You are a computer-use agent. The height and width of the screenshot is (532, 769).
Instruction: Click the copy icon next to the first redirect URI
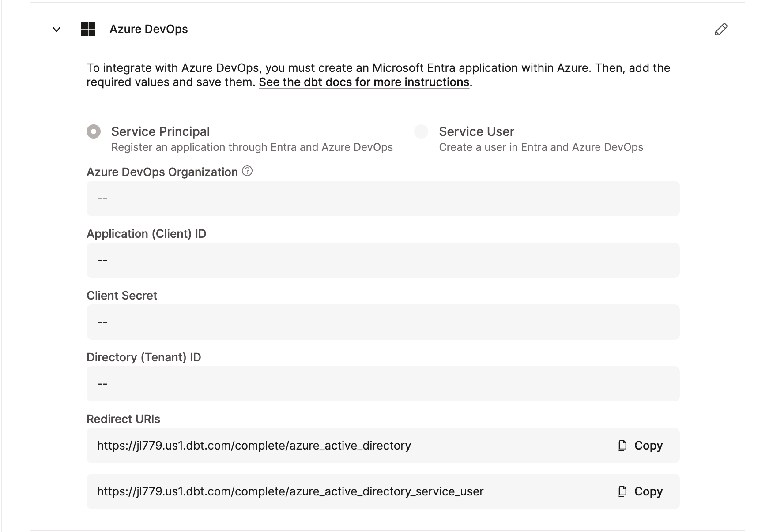[621, 446]
